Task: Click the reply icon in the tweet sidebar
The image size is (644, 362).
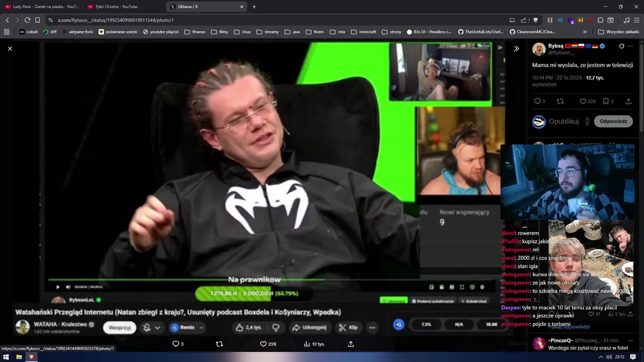Action: tap(537, 101)
